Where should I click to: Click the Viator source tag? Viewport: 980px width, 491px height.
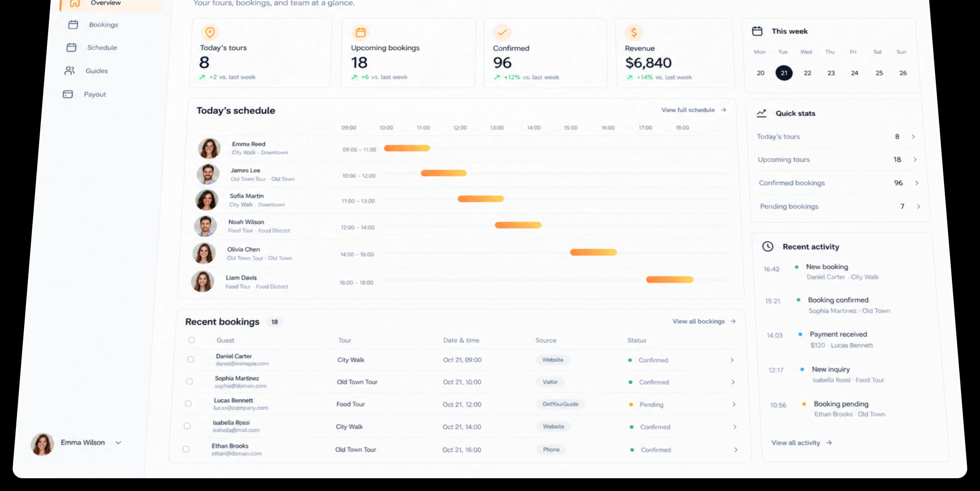[550, 382]
